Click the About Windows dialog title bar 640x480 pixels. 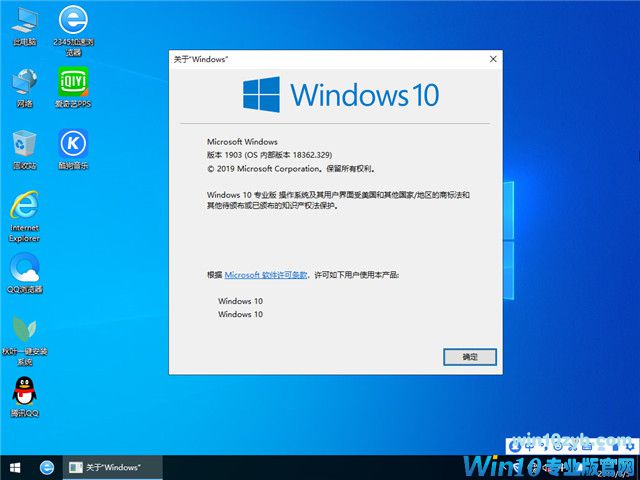pos(320,60)
